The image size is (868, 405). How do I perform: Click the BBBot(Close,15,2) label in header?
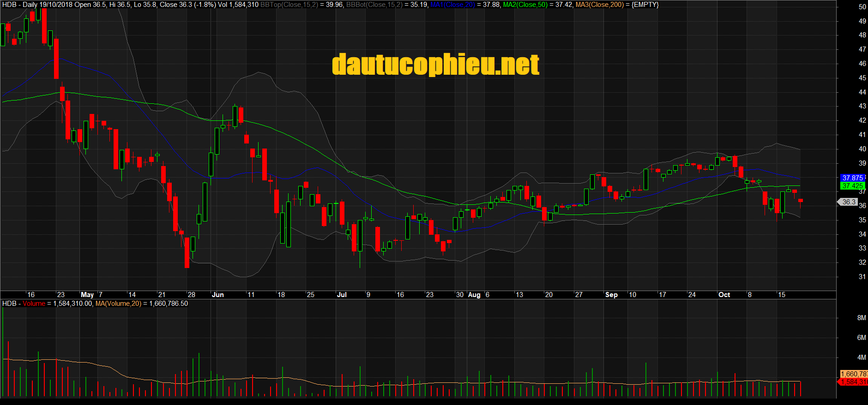click(x=374, y=5)
